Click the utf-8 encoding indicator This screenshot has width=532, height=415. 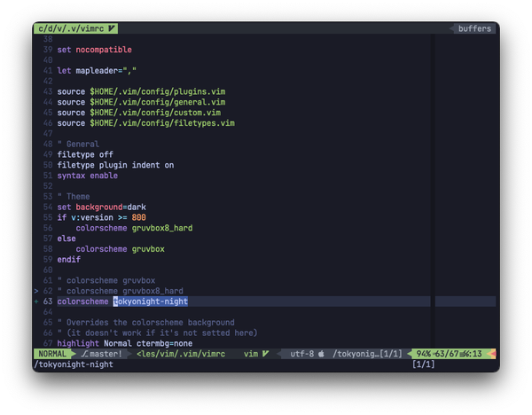click(302, 354)
